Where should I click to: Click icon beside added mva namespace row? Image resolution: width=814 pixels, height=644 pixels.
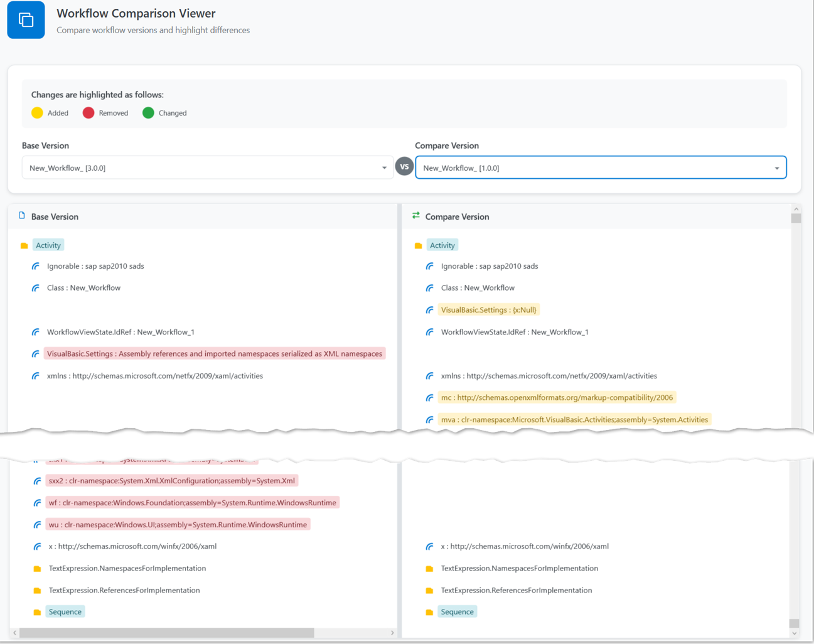click(430, 420)
